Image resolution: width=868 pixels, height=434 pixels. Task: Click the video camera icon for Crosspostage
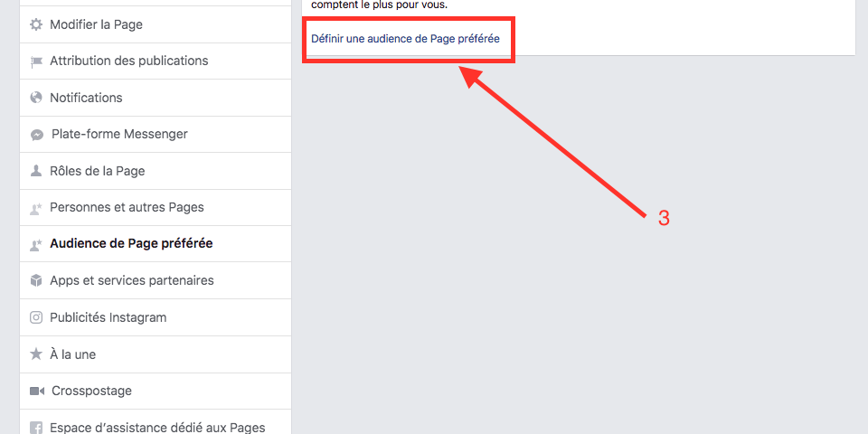coord(36,392)
